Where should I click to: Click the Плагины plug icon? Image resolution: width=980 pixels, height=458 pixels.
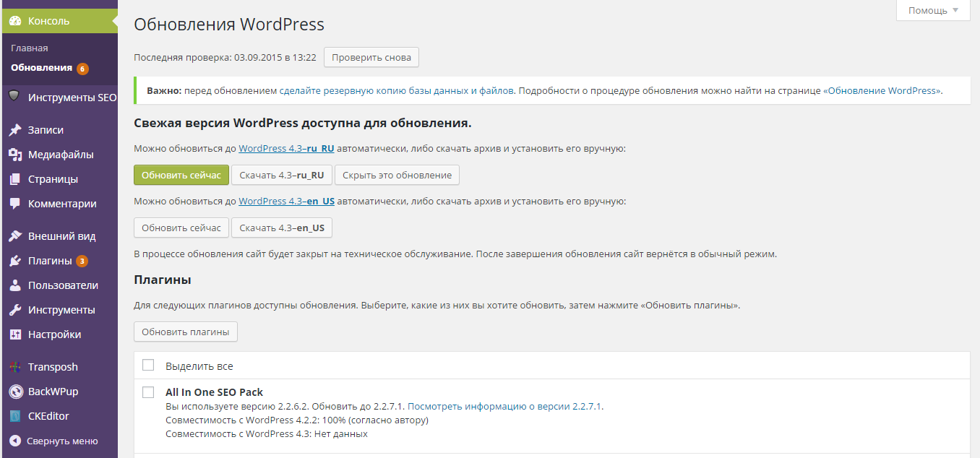tap(14, 261)
